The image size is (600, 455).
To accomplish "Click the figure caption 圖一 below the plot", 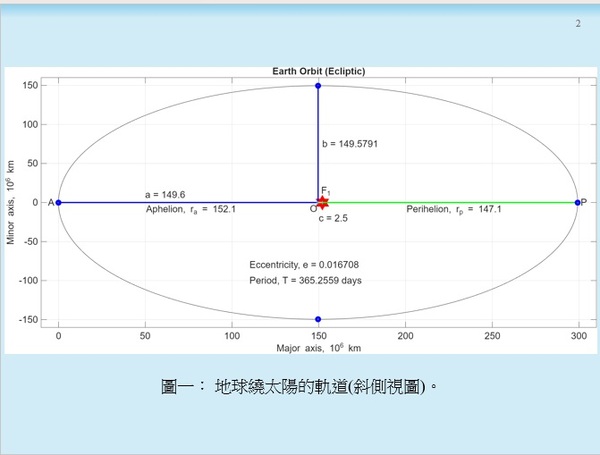I will click(x=299, y=385).
